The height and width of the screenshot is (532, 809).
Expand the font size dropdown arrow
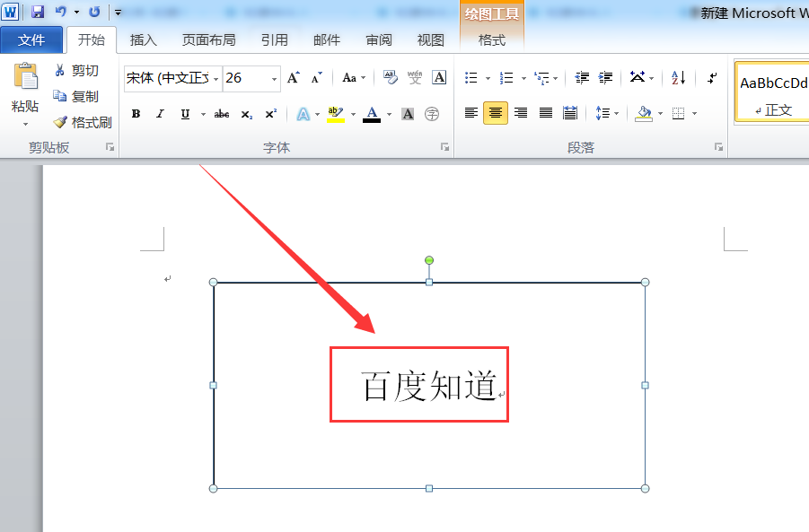tap(275, 79)
